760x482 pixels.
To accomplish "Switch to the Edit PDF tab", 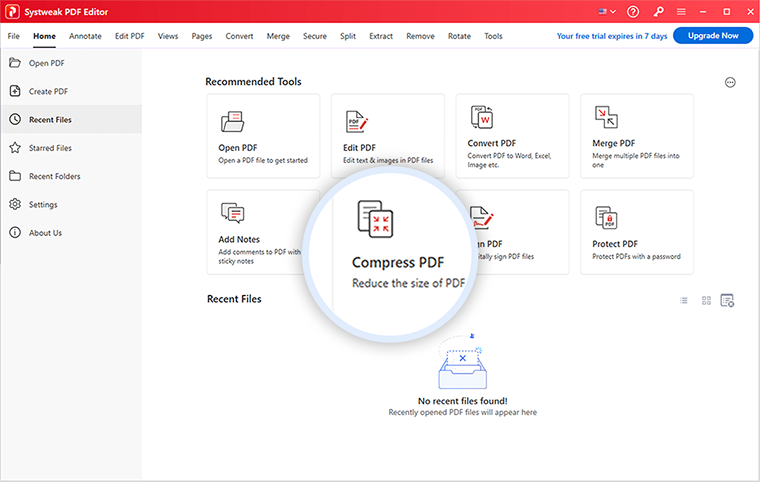I will pyautogui.click(x=129, y=36).
